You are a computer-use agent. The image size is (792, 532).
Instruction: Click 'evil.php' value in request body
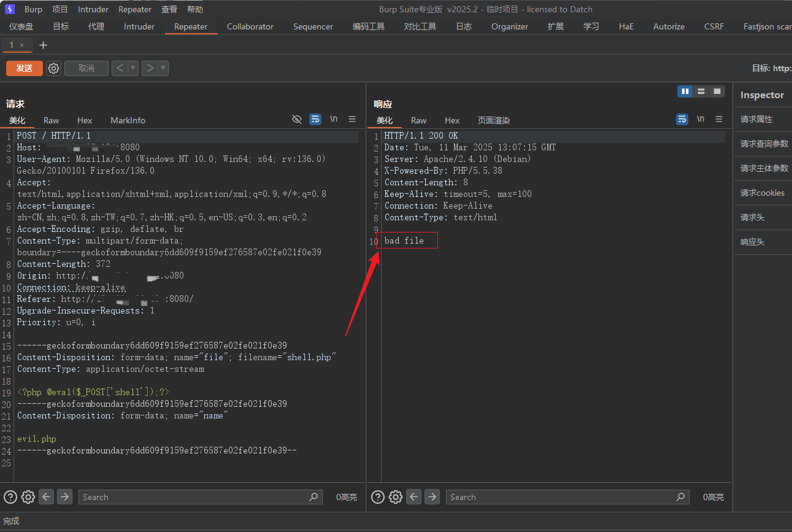(x=37, y=439)
